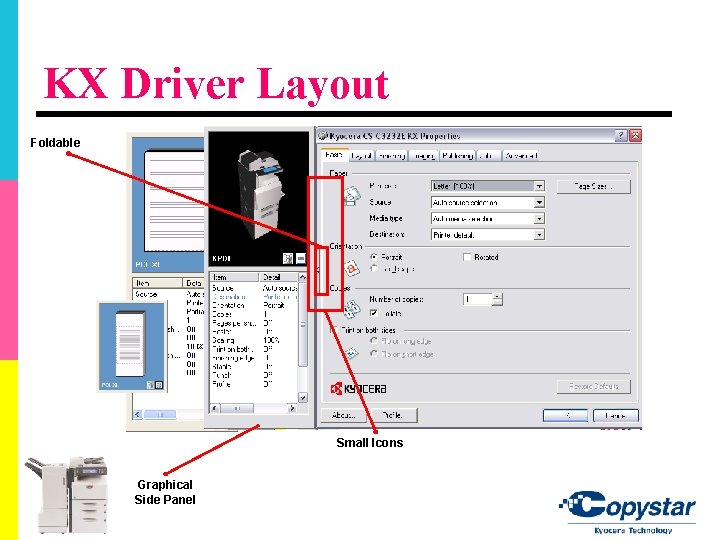
Task: Select the Staple row in settings list
Action: tap(254, 366)
